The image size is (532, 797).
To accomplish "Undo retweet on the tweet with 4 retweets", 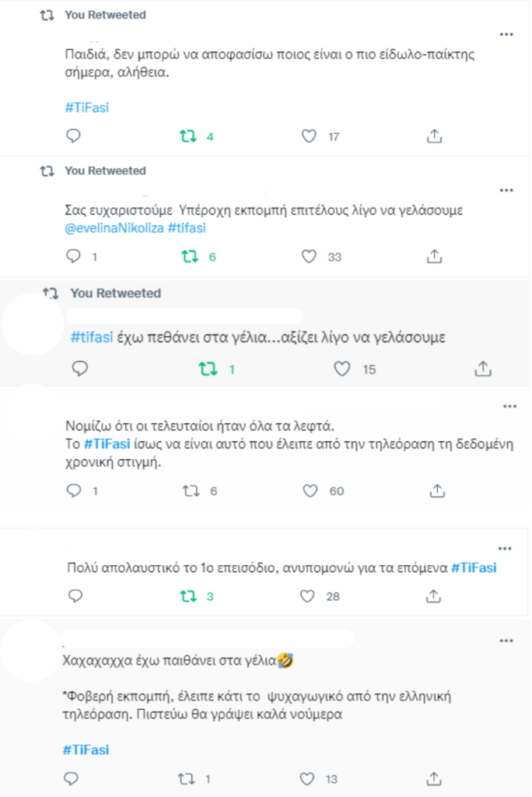I will pos(187,136).
